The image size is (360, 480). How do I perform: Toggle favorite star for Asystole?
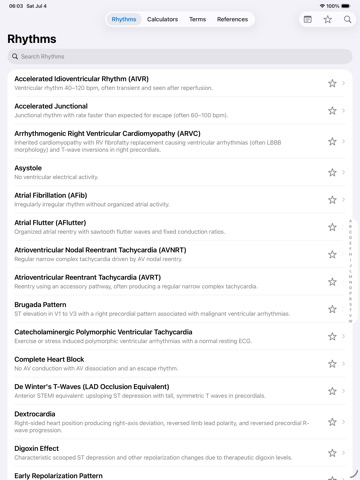pyautogui.click(x=332, y=172)
